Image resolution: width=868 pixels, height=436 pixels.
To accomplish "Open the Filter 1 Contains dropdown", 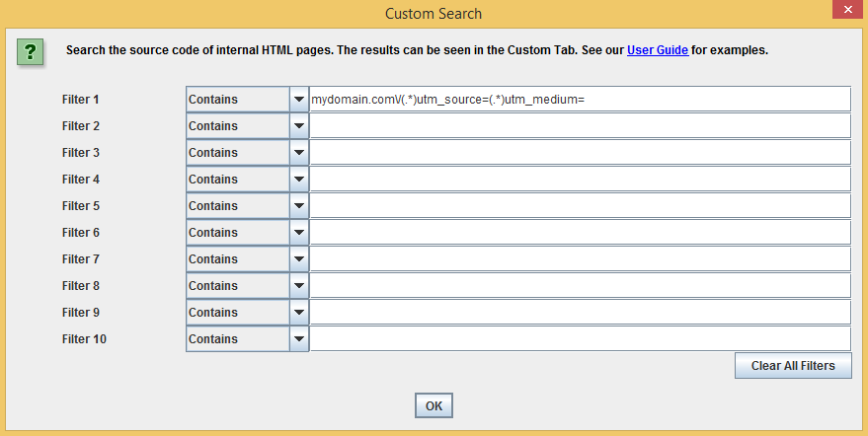I will [x=247, y=99].
